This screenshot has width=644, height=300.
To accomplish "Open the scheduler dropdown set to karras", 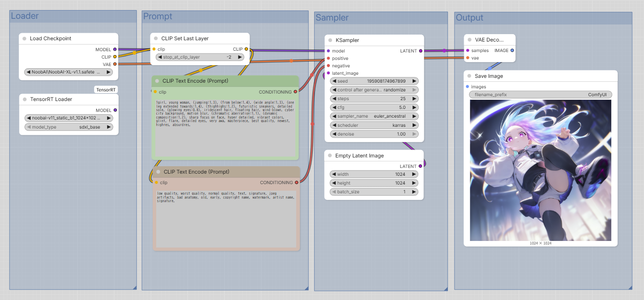I will tap(374, 125).
